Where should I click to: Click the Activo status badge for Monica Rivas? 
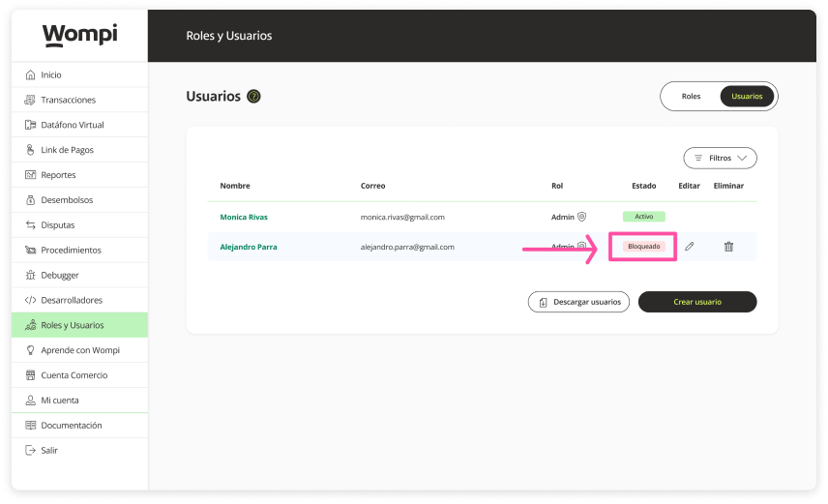click(643, 217)
